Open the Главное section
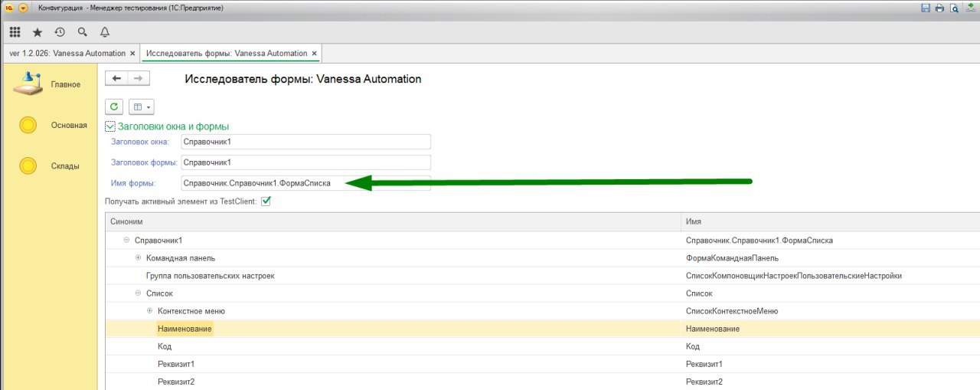 click(47, 84)
